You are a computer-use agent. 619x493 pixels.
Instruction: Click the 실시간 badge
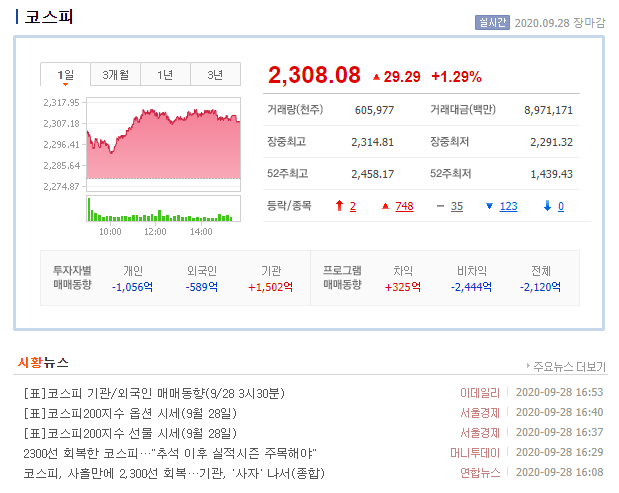(x=492, y=22)
